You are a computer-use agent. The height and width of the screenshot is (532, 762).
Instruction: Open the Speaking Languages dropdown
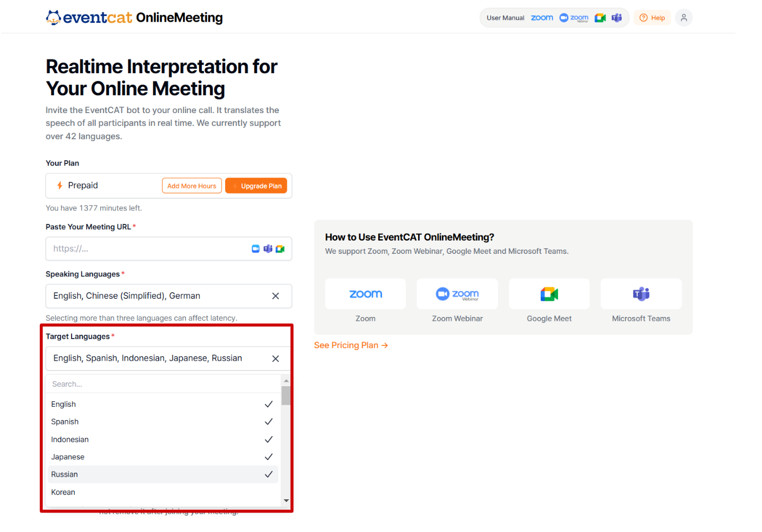169,296
